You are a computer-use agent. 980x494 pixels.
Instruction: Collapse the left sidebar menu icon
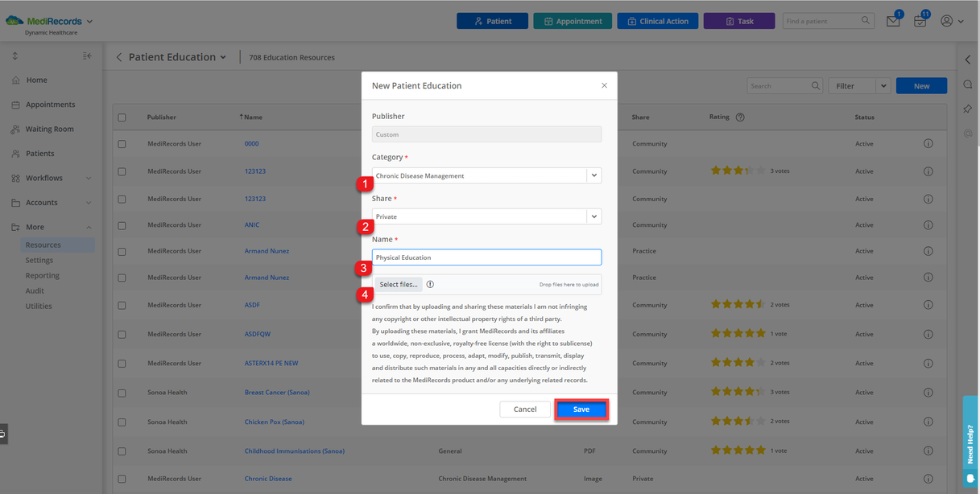pos(87,56)
